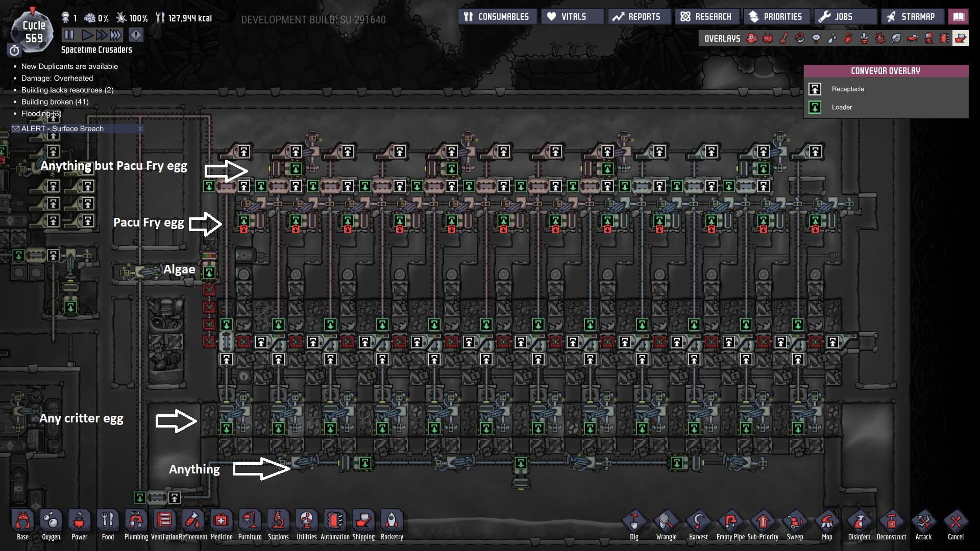Toggle the red alert mode button

click(136, 35)
